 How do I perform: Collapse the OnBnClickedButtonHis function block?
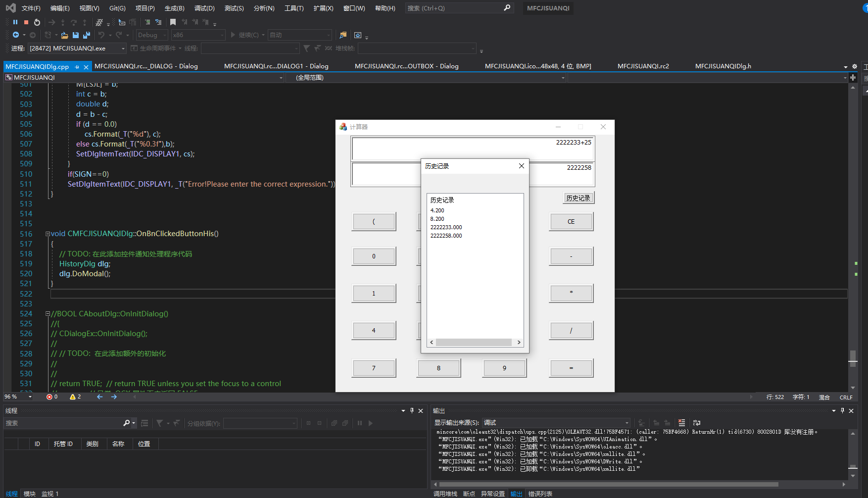click(48, 234)
